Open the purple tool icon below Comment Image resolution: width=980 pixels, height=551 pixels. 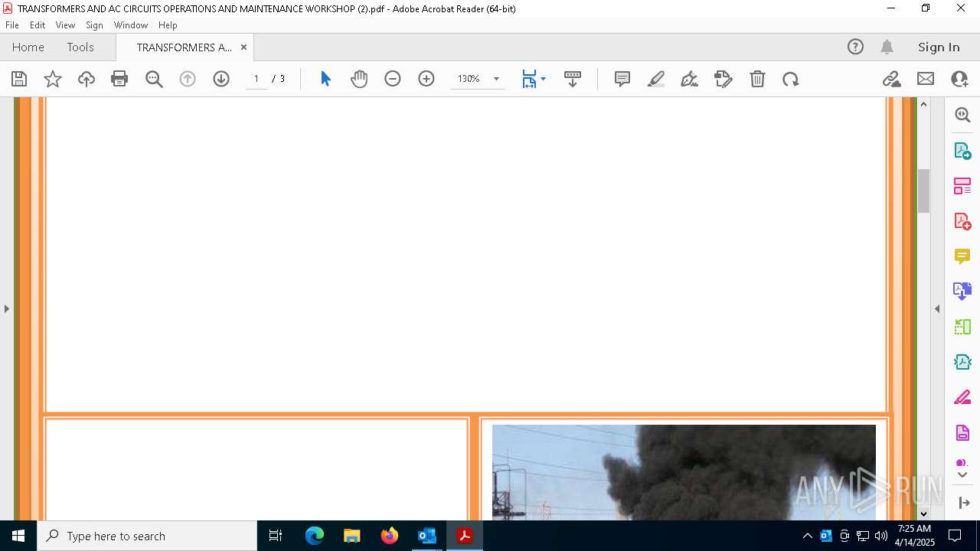tap(962, 292)
